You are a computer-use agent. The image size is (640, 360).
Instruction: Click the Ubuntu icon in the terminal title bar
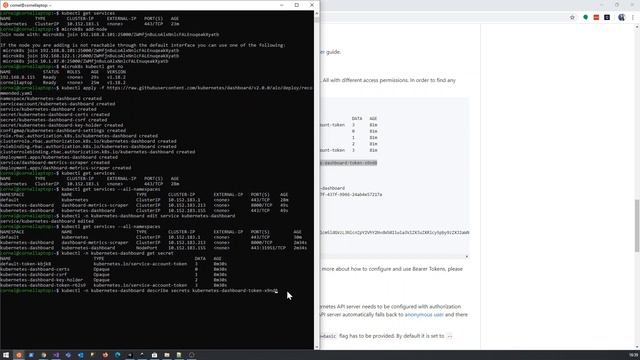click(x=5, y=5)
